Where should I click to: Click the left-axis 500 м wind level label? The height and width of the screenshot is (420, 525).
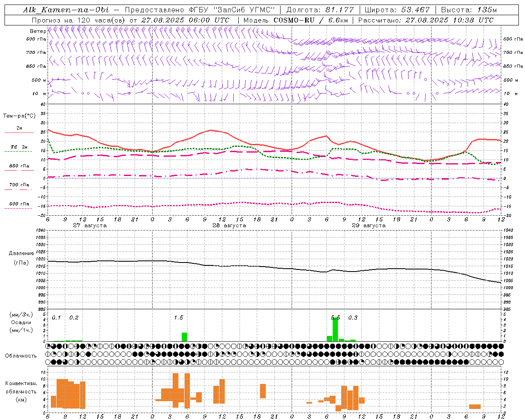click(x=39, y=80)
